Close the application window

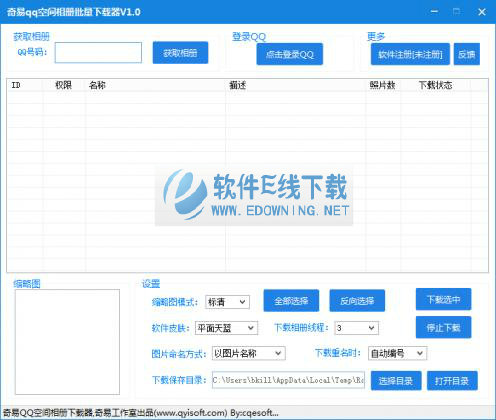pyautogui.click(x=482, y=12)
